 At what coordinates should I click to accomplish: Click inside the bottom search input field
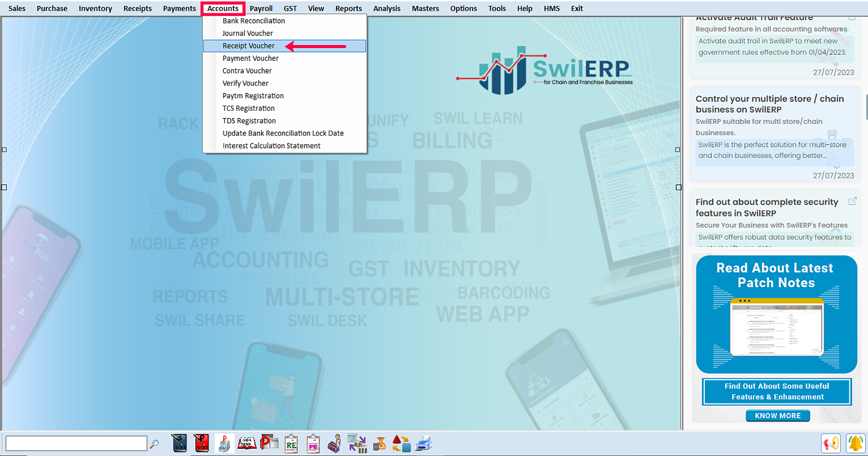point(76,443)
